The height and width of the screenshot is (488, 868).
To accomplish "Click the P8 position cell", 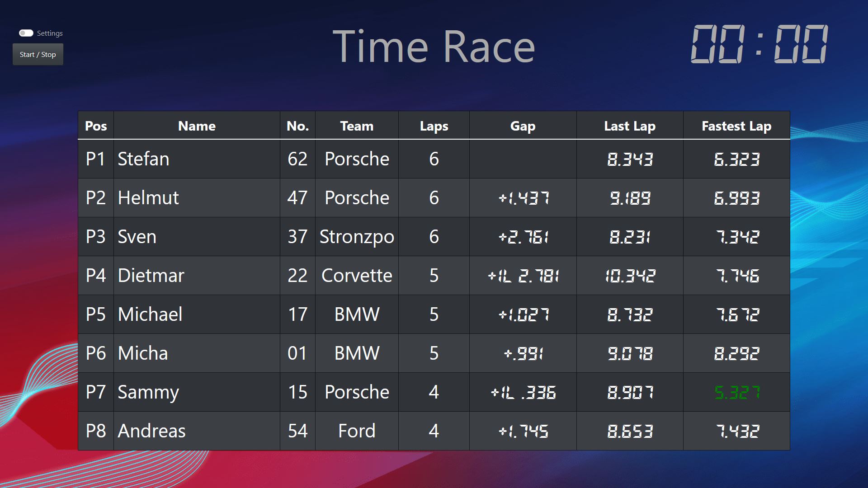I will tap(96, 431).
